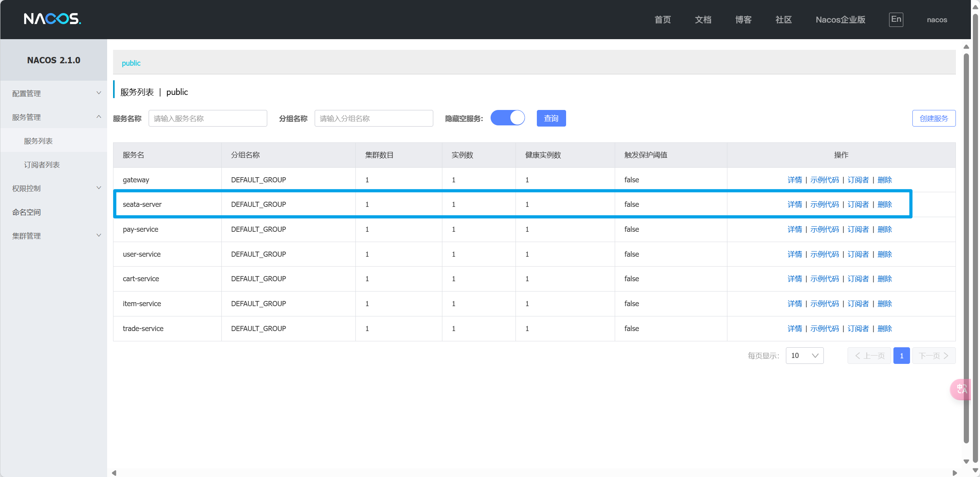Open the 订阅者列表 menu item
Screen dimensions: 980x477
pos(42,165)
